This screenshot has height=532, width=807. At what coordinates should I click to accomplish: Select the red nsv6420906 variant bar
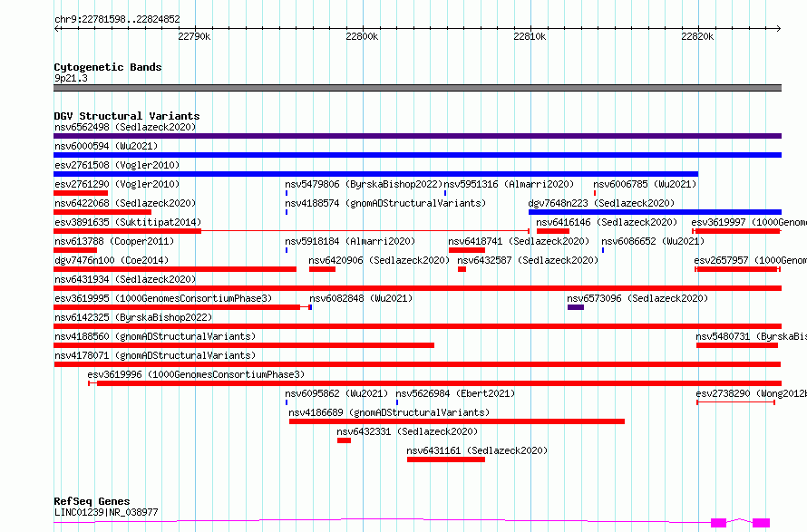click(x=322, y=269)
